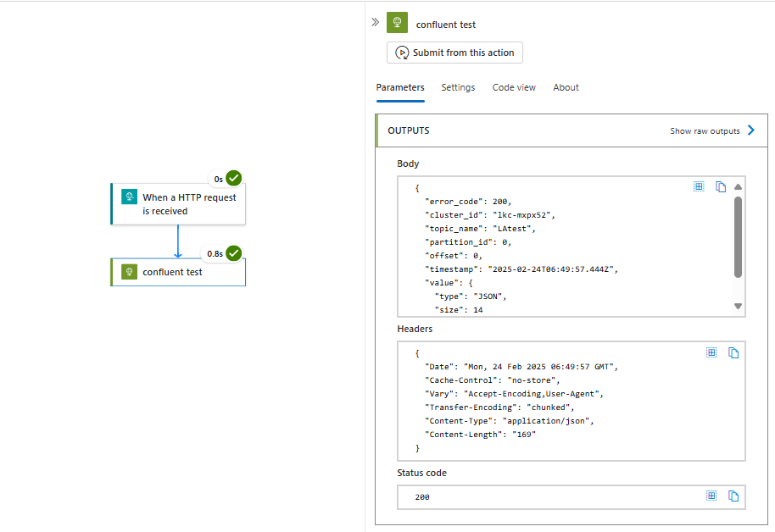
Task: Click the "error_code": 200 line in Body
Action: pos(467,202)
